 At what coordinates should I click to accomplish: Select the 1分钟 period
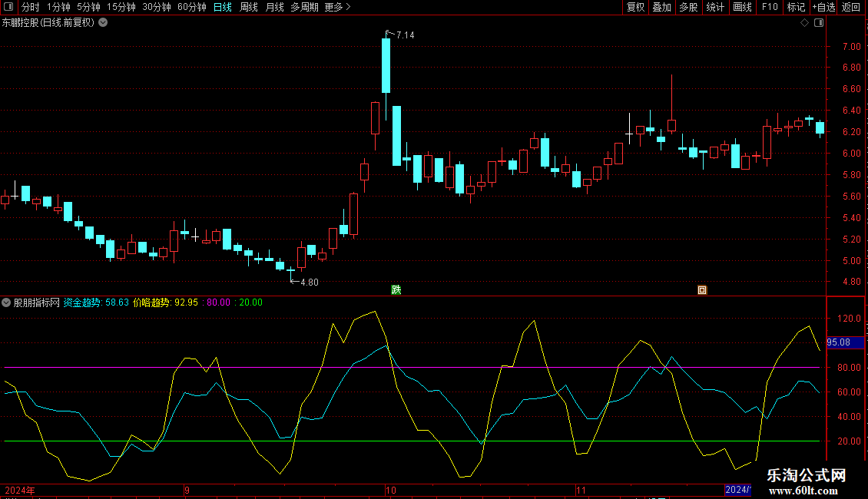[58, 7]
